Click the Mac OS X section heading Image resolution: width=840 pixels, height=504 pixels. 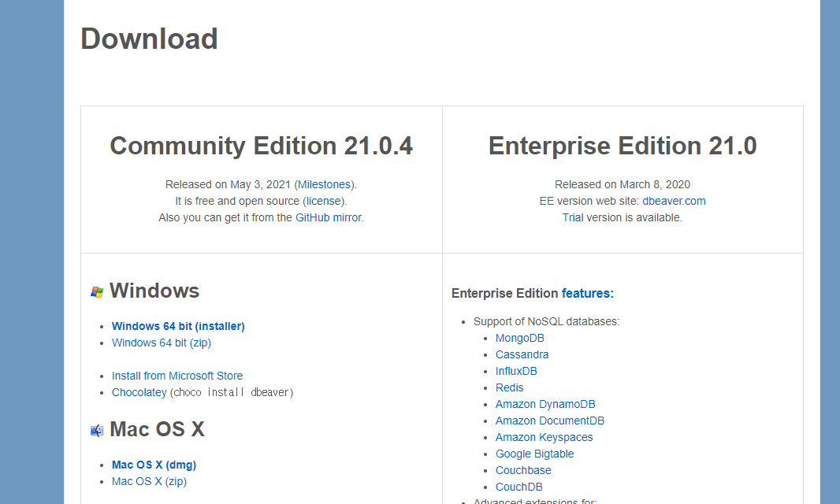point(157,429)
